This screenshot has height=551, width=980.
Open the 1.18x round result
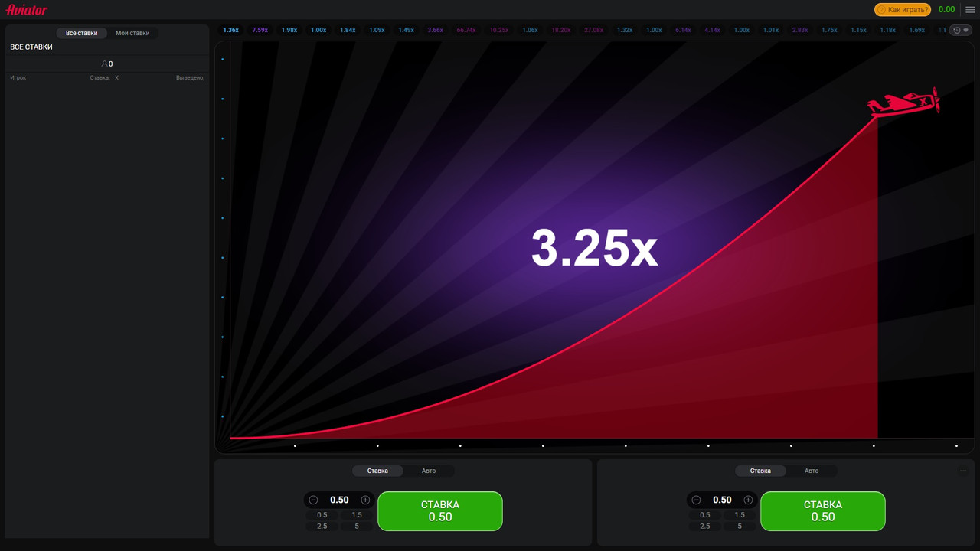[887, 30]
